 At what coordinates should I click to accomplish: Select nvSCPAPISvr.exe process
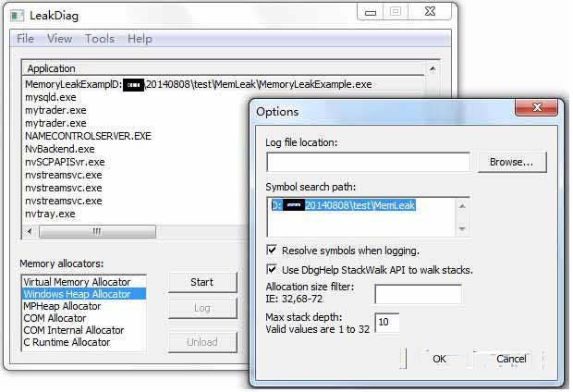pos(65,162)
